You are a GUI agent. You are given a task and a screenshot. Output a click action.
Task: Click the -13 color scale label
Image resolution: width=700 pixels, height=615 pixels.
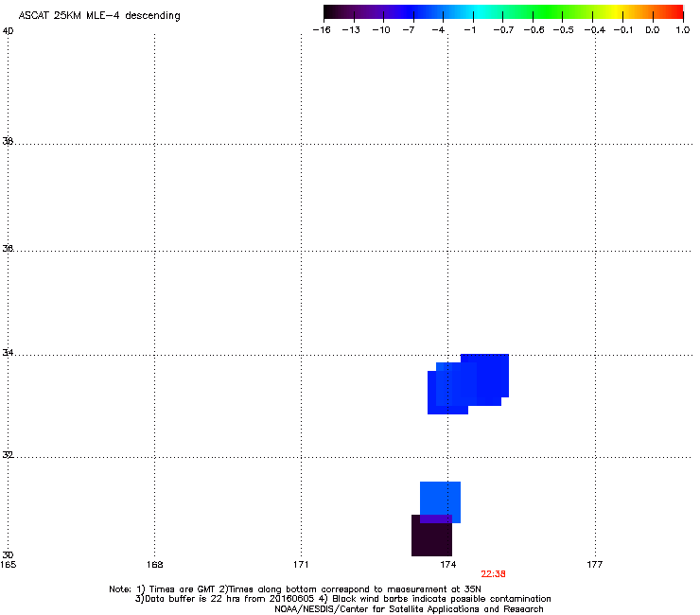[351, 30]
